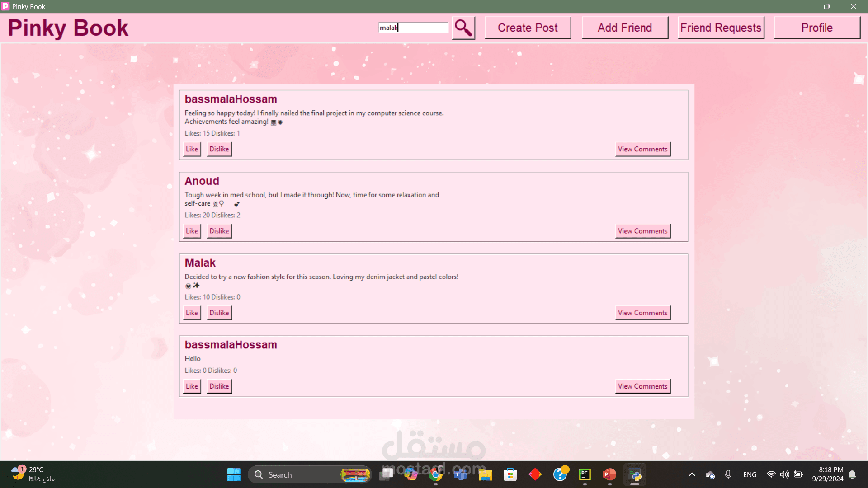Image resolution: width=868 pixels, height=488 pixels.
Task: Open the Create Post page
Action: coord(528,28)
